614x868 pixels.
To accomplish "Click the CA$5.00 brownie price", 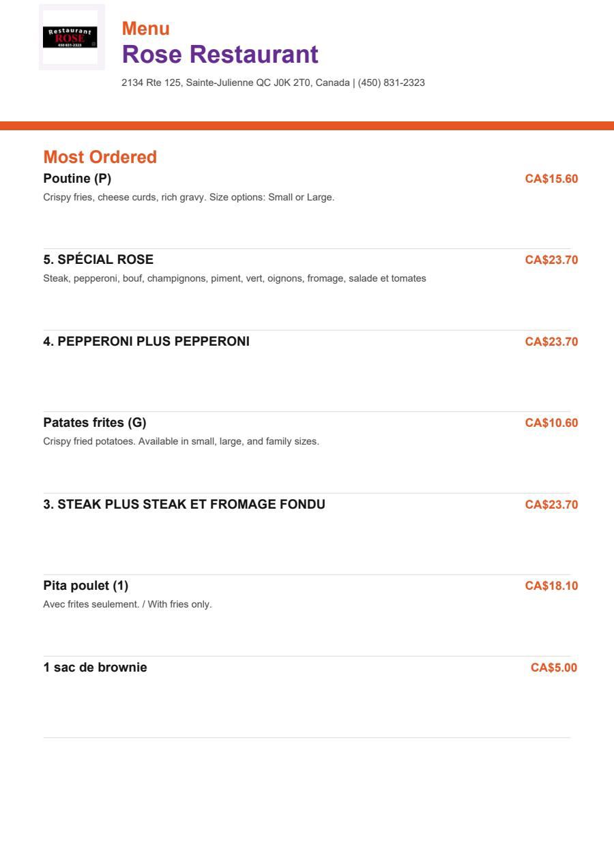I will [x=554, y=668].
